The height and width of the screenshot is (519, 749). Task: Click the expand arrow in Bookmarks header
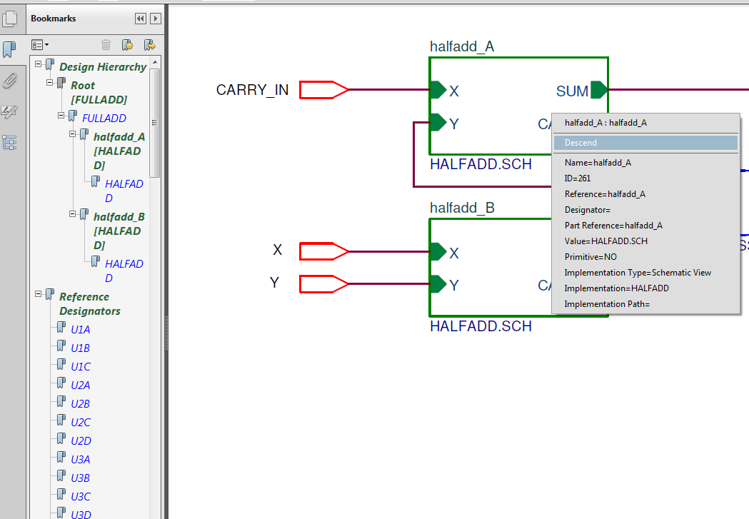coord(155,19)
